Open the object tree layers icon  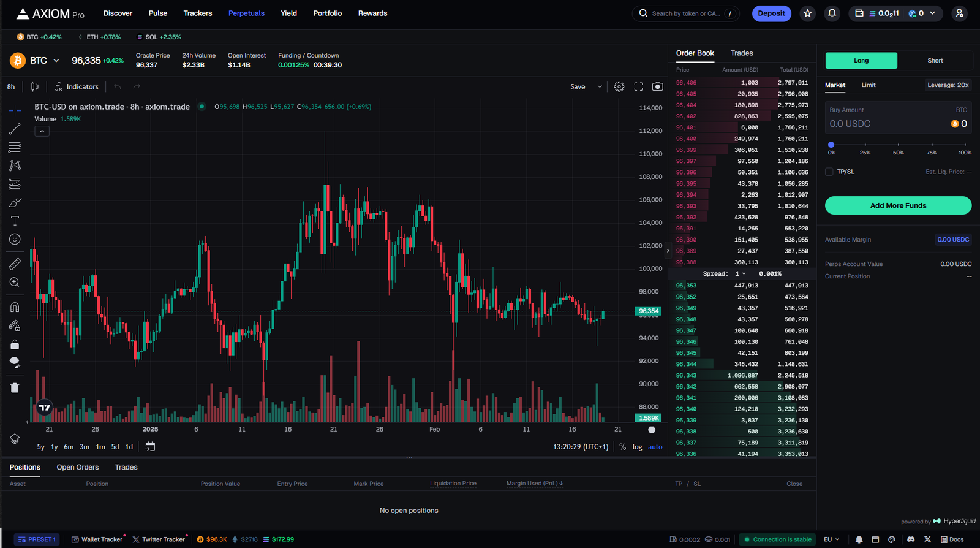pos(15,439)
